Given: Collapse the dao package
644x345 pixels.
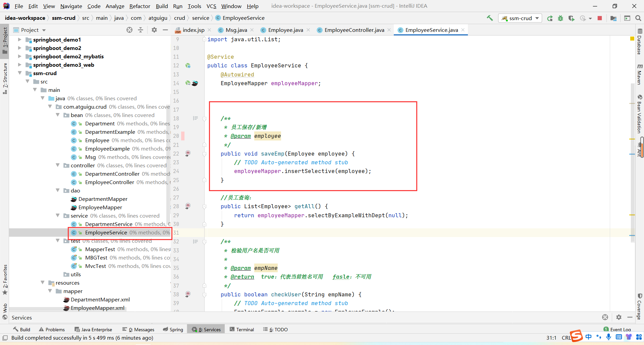Looking at the screenshot, I should pos(58,190).
